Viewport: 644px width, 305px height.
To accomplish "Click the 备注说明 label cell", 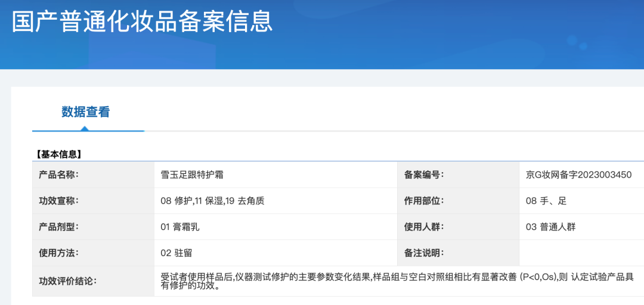I will pos(459,253).
